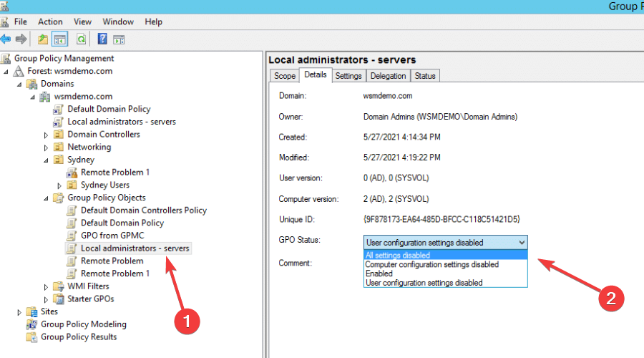Viewport: 644px width, 358px height.
Task: Click the Forest wsmdemo.com icon
Action: point(19,71)
